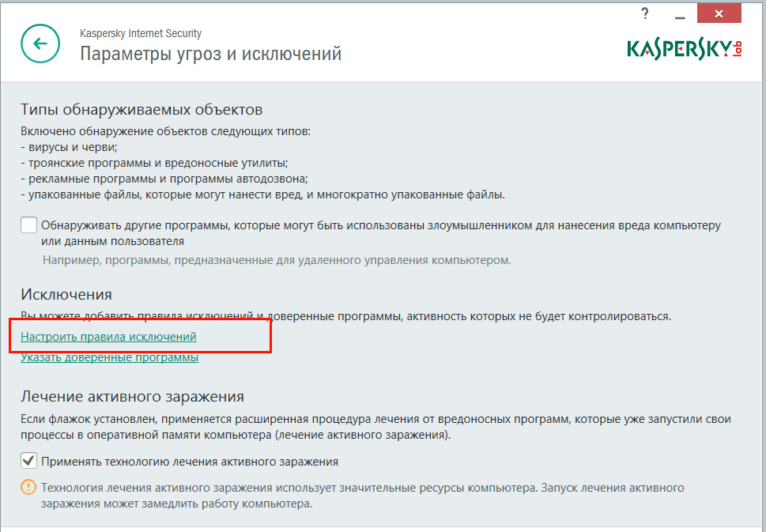Click 'Если флажок установлен' description text
This screenshot has height=532, width=766.
coord(375,427)
